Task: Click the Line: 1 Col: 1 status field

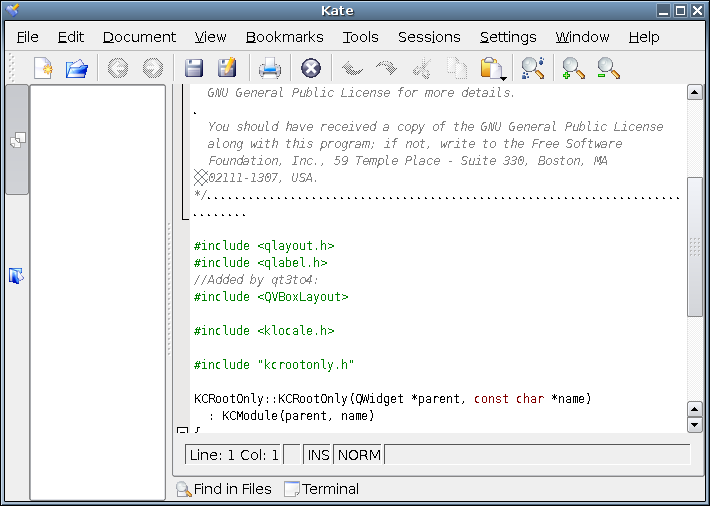Action: tap(234, 455)
